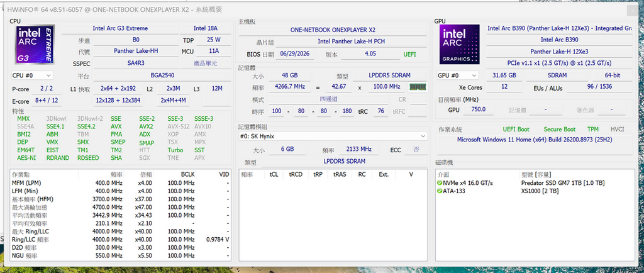Viewport: 644px width, 273px height.
Task: Click the 'B0' stepping value
Action: [136, 40]
